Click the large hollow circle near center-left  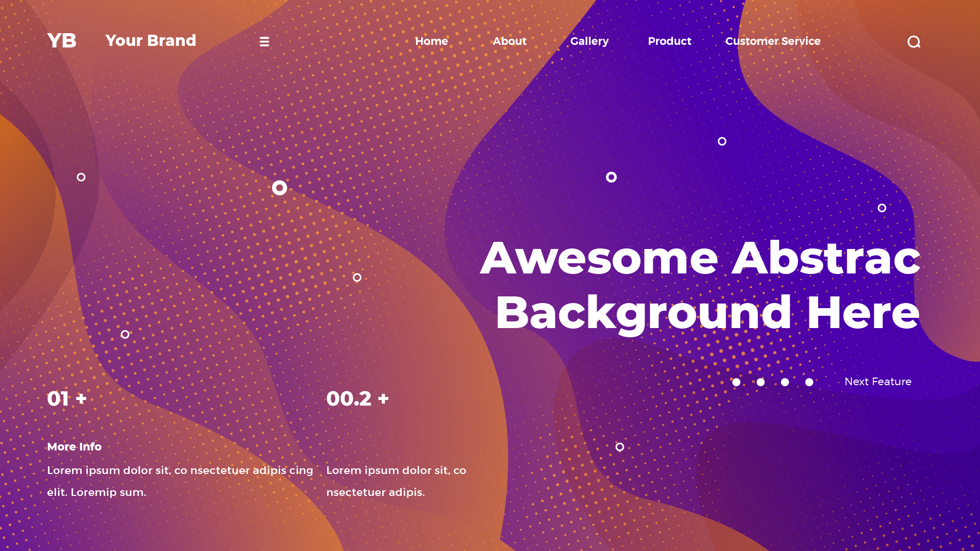(x=279, y=187)
